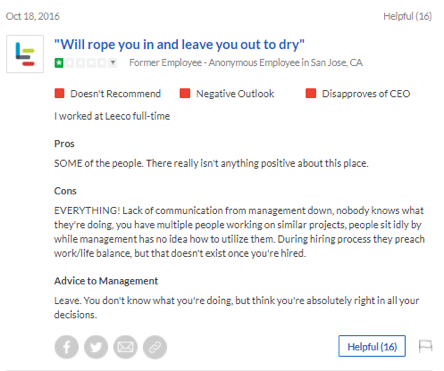Click the Advice to Management heading
This screenshot has width=444, height=371.
click(106, 281)
